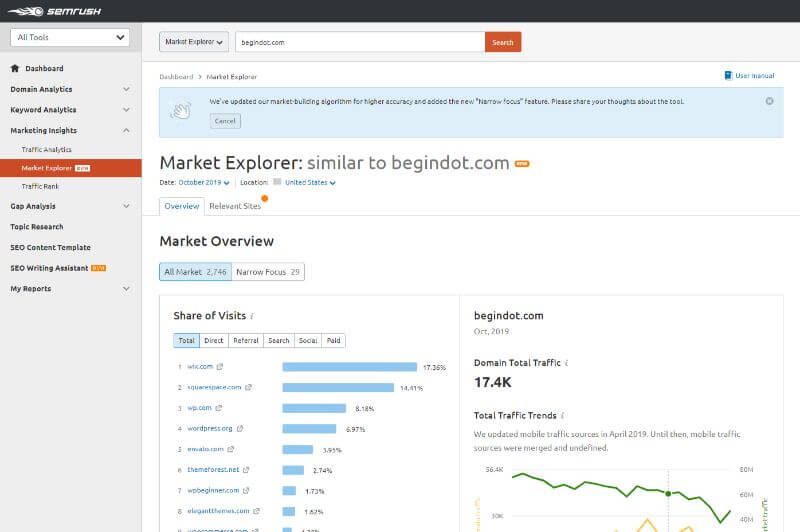Go to Traffic Rank
The image size is (800, 532).
(40, 187)
